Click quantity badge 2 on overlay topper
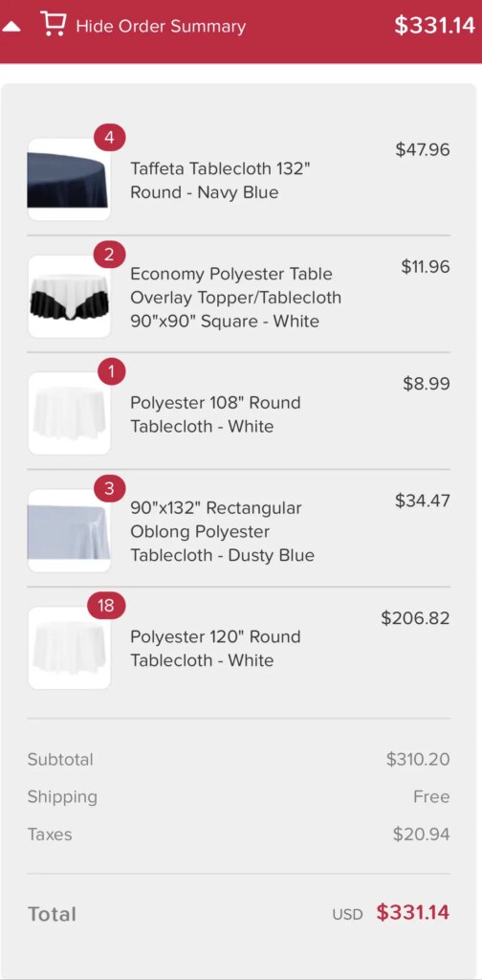Image resolution: width=482 pixels, height=980 pixels. pyautogui.click(x=110, y=255)
